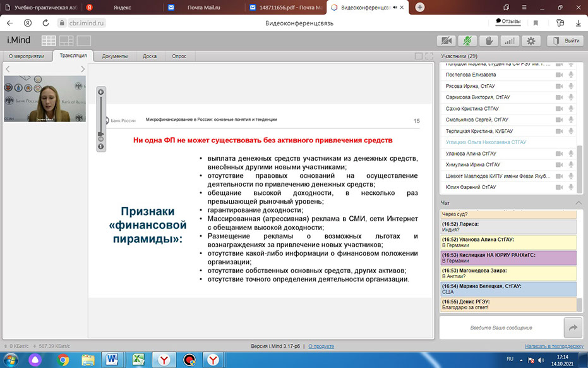Image resolution: width=588 pixels, height=368 pixels.
Task: Toggle the camera on/off button
Action: coord(447,41)
